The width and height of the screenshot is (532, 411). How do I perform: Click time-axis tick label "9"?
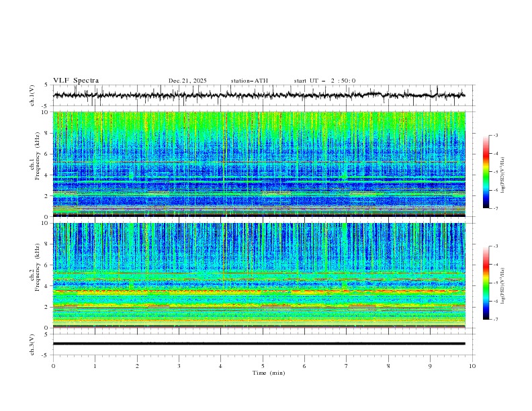coord(430,366)
